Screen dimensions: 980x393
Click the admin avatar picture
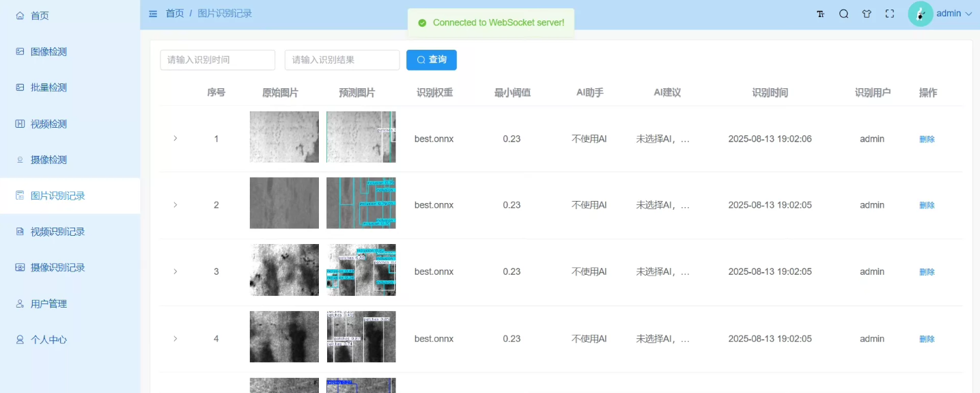tap(921, 14)
